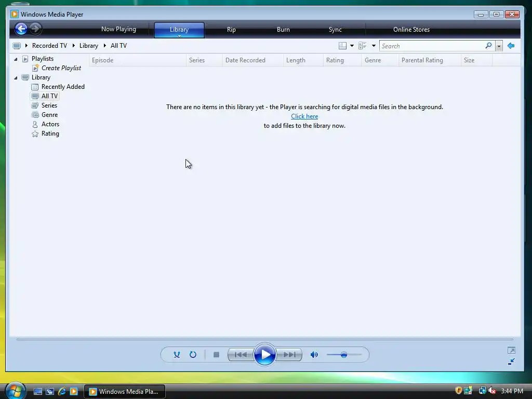
Task: Click the Library node TV icon
Action: 25,78
